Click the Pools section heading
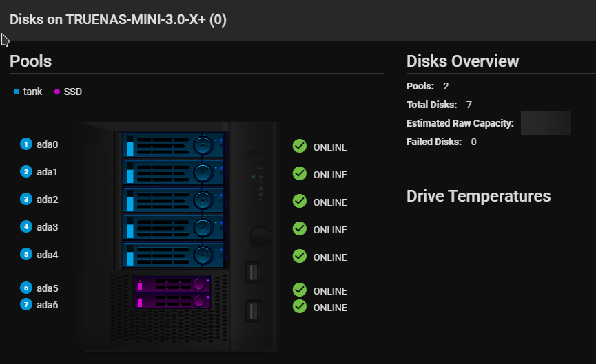This screenshot has width=596, height=364. click(x=31, y=61)
